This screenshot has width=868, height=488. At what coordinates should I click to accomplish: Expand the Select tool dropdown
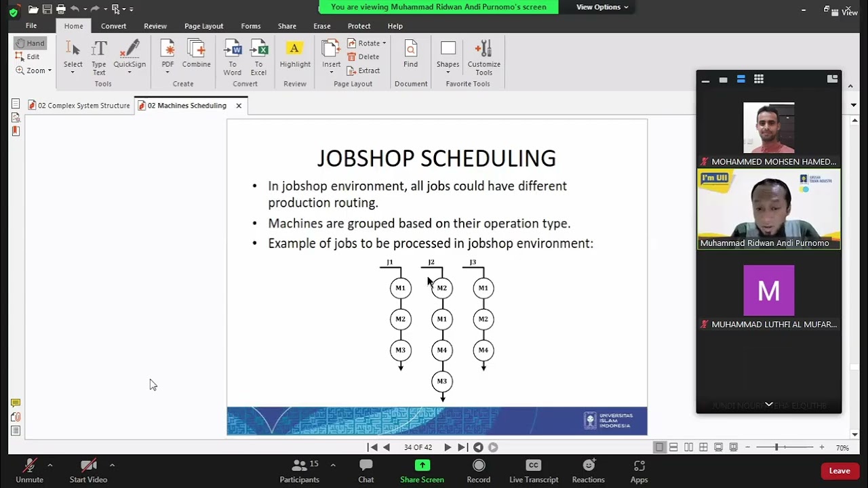pyautogui.click(x=73, y=72)
